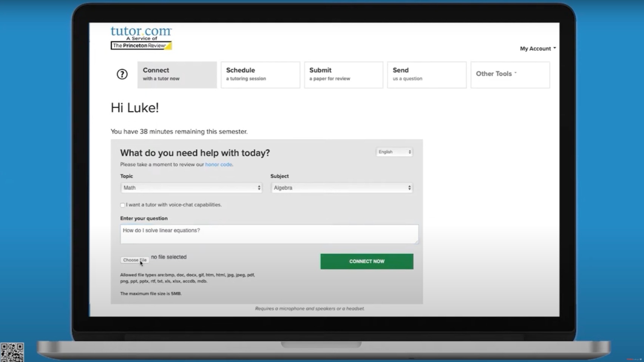644x362 pixels.
Task: Click the QR code in the corner
Action: point(12,352)
